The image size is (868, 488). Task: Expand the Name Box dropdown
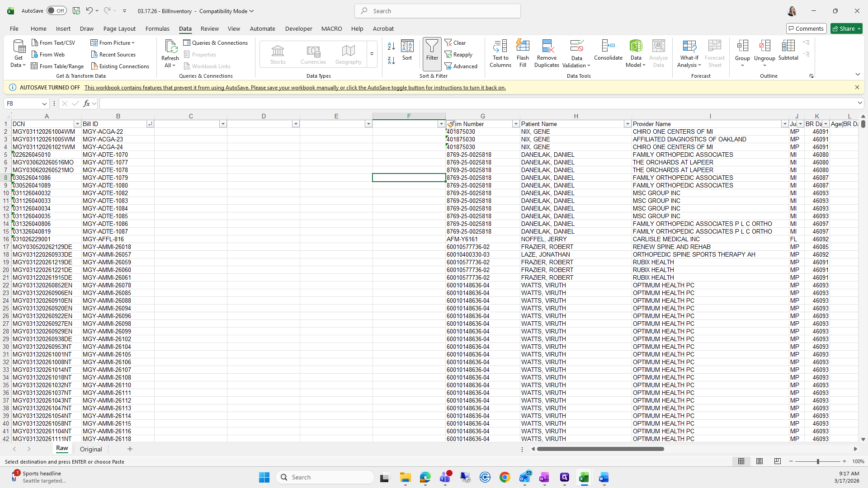click(44, 104)
